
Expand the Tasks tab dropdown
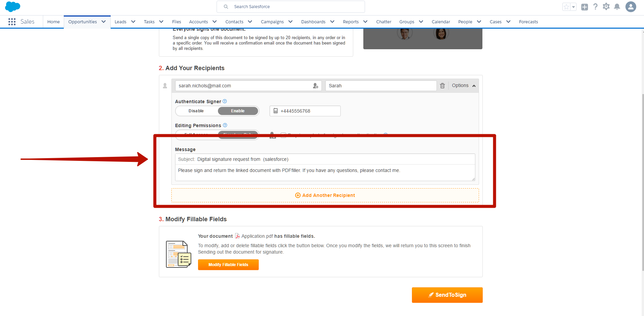pos(161,22)
